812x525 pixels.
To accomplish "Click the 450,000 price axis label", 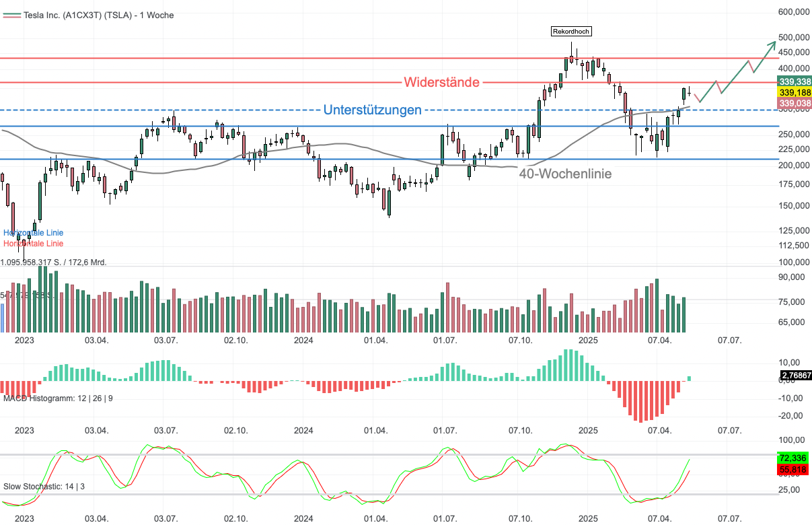I will click(x=794, y=53).
